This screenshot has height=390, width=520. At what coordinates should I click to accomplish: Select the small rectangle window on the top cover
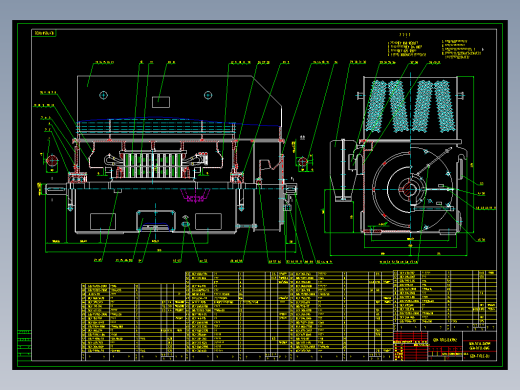[161, 102]
